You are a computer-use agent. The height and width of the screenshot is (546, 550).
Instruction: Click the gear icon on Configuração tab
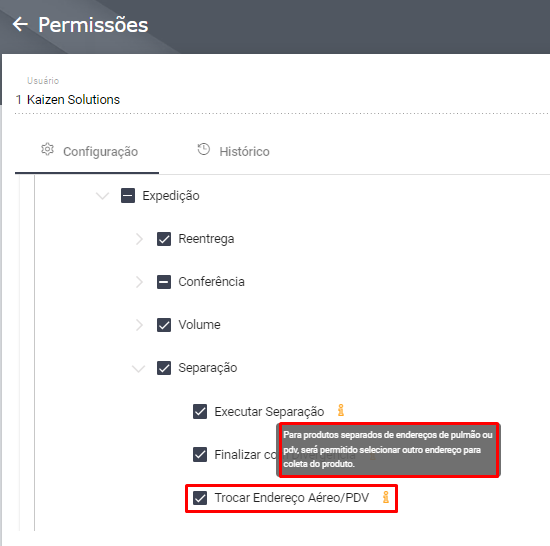tap(47, 149)
